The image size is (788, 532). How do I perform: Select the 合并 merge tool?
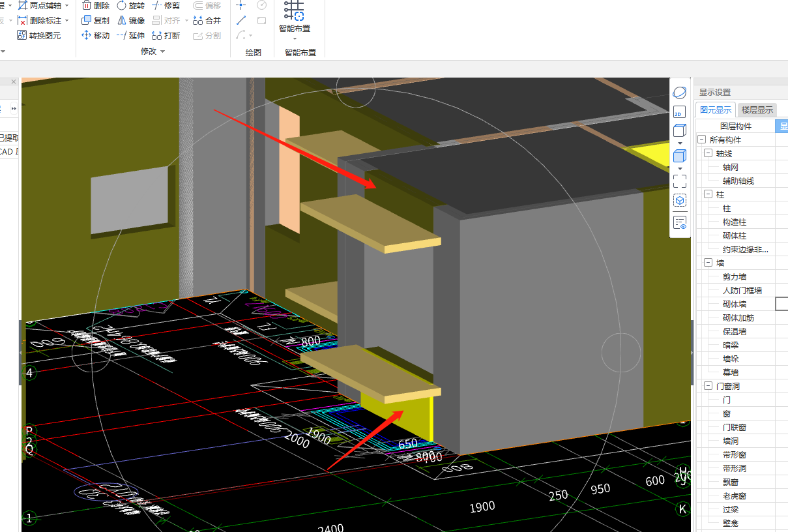[x=207, y=20]
